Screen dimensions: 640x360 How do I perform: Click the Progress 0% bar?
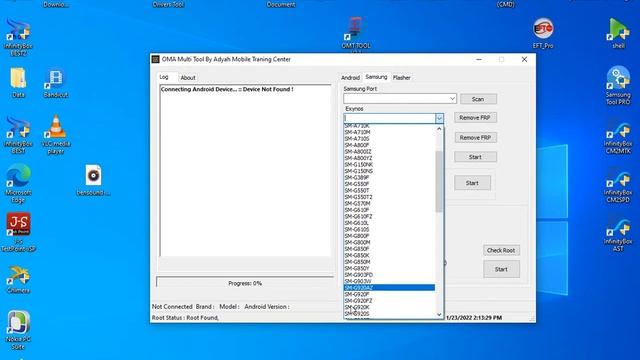(x=245, y=283)
